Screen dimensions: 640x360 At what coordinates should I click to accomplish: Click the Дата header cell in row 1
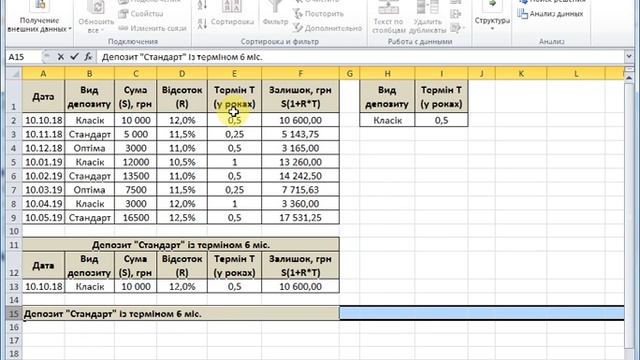pos(43,97)
